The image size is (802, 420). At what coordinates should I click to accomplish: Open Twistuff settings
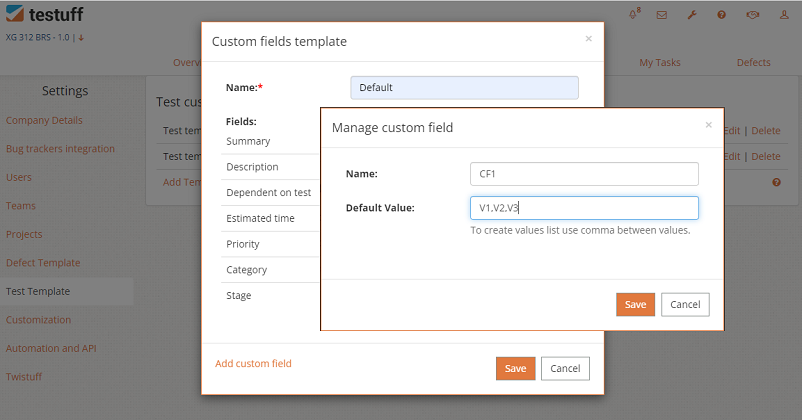pos(24,377)
